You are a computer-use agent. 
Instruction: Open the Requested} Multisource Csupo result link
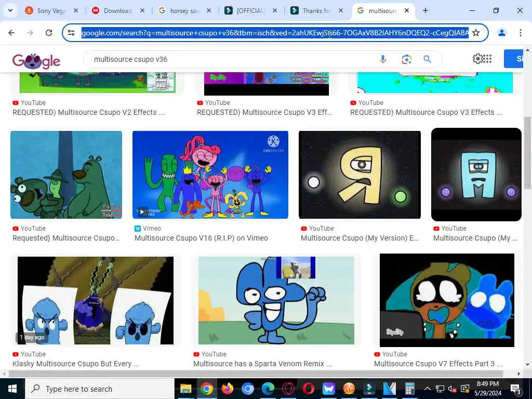(x=66, y=238)
